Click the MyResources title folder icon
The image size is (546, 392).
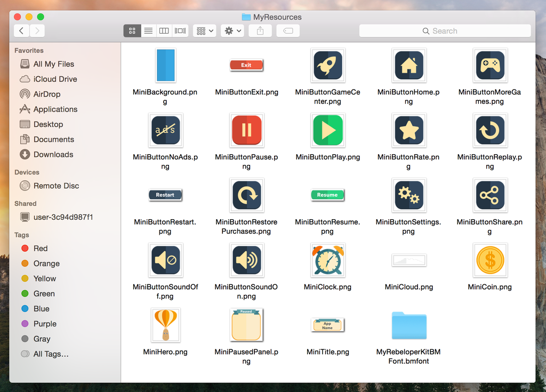[246, 17]
